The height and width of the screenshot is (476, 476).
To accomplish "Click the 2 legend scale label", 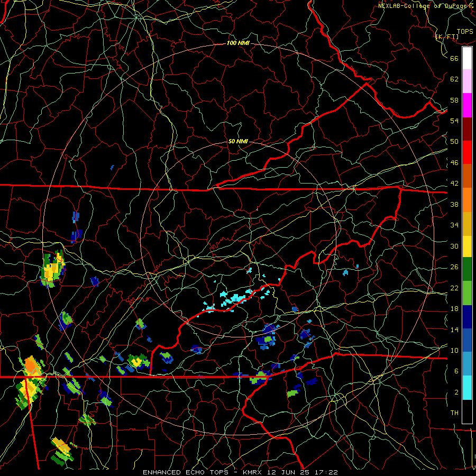I will pyautogui.click(x=456, y=392).
